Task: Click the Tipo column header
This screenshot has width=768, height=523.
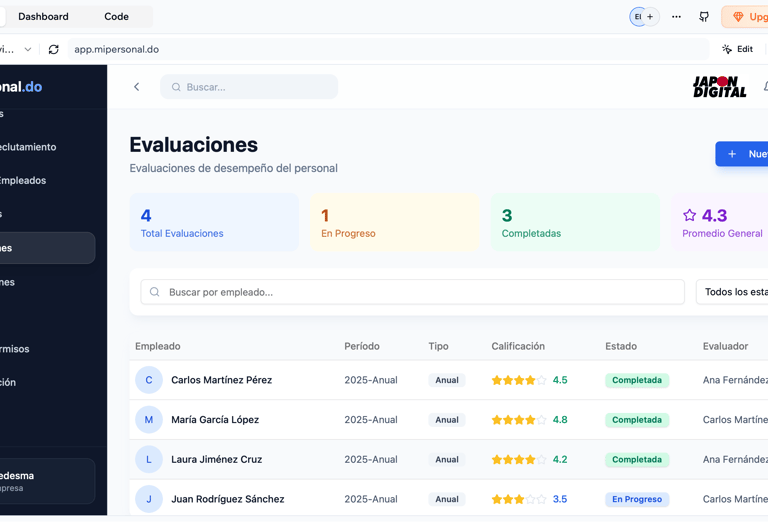Action: tap(438, 346)
